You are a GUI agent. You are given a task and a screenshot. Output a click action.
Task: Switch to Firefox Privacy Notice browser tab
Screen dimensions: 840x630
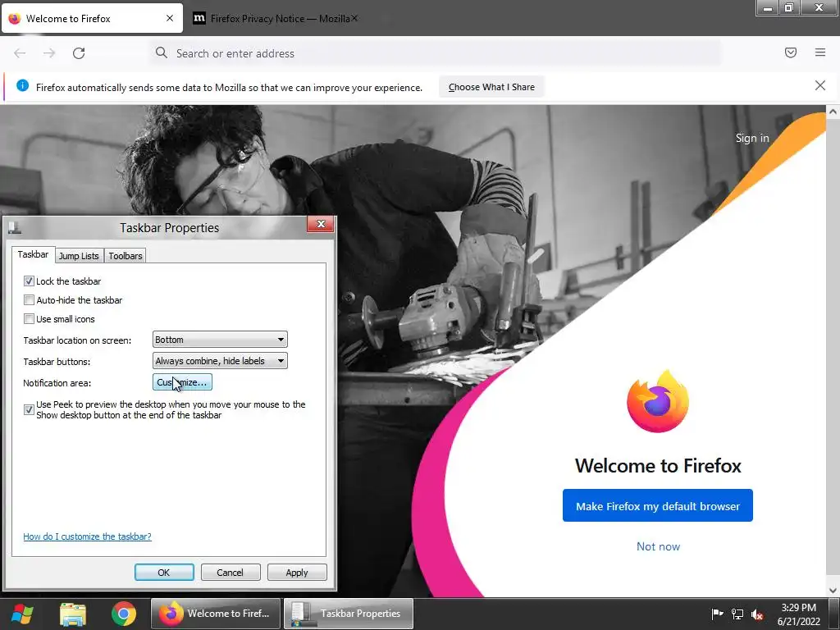click(276, 19)
